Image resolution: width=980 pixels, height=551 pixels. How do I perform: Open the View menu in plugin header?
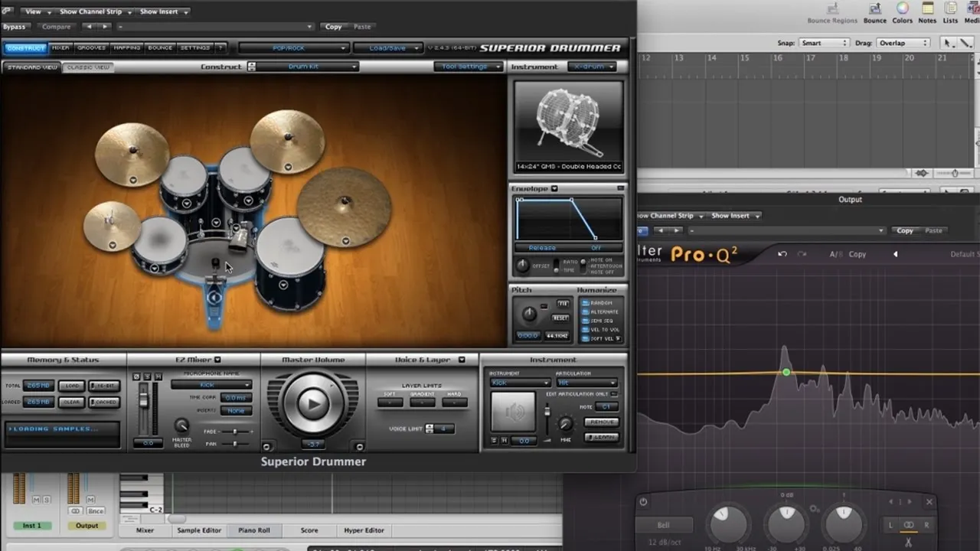38,11
